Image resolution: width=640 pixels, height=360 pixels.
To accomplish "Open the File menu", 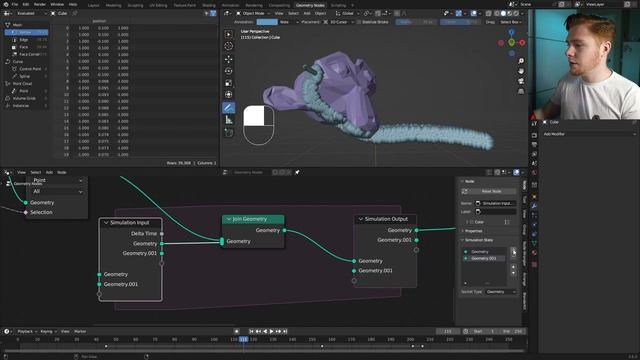I will pyautogui.click(x=15, y=4).
